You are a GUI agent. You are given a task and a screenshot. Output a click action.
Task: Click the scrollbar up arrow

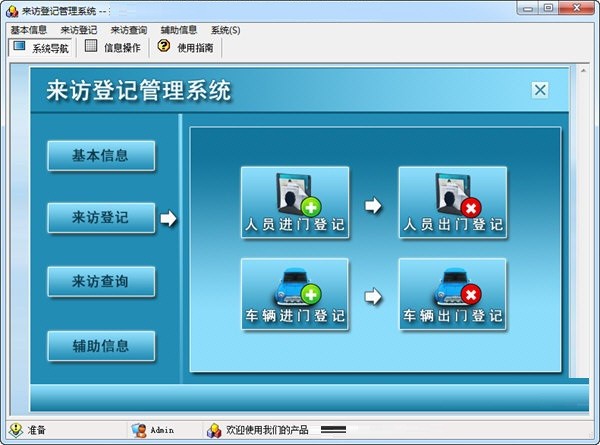coord(584,70)
